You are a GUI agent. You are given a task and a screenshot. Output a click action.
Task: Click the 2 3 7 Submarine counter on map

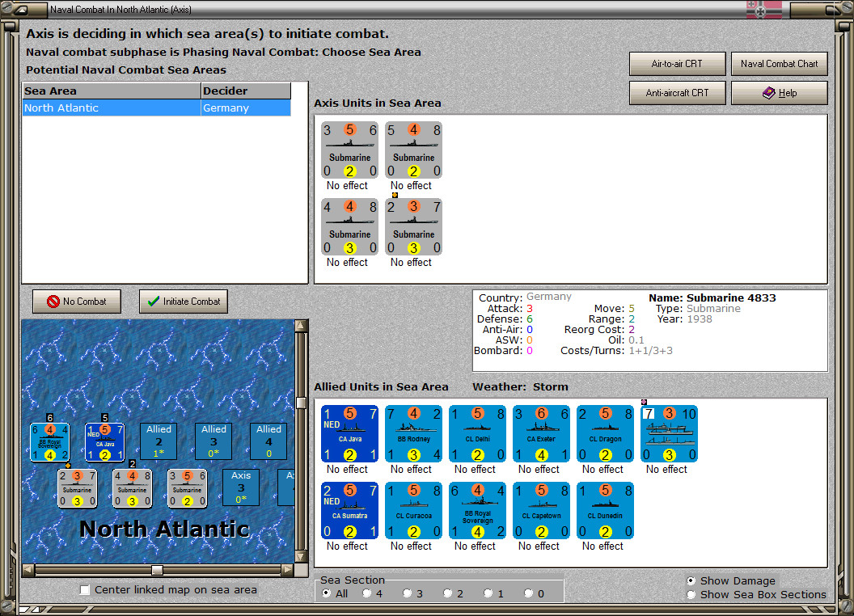click(78, 488)
